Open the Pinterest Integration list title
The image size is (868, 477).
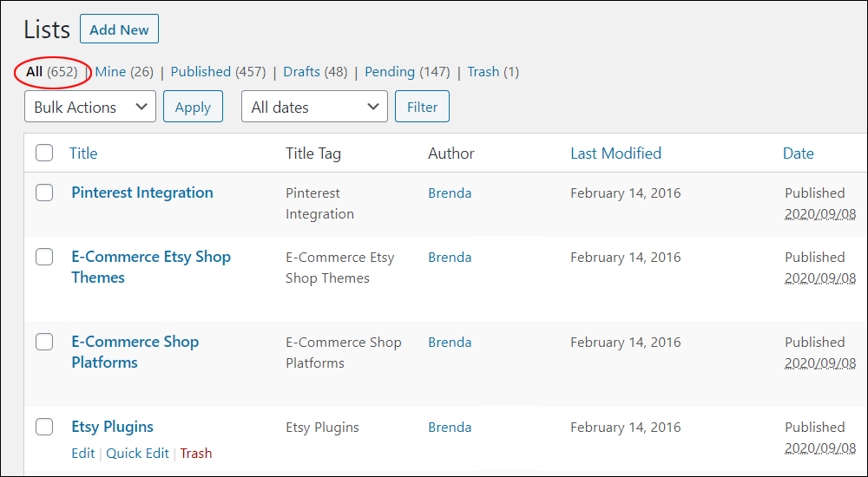coord(142,193)
